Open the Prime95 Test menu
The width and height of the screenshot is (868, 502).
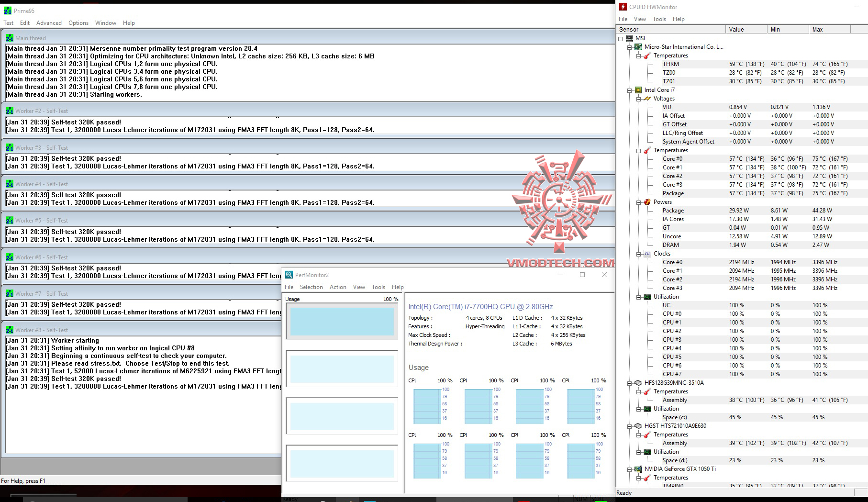(9, 23)
